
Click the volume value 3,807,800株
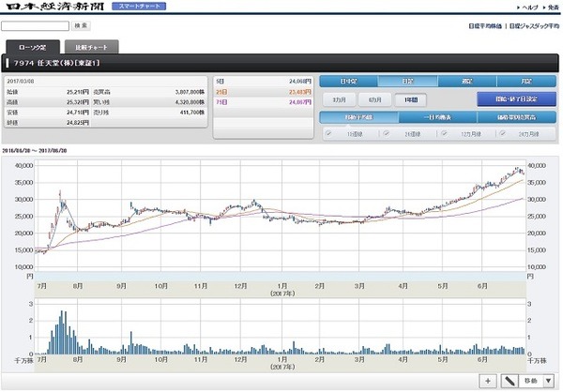[x=190, y=92]
